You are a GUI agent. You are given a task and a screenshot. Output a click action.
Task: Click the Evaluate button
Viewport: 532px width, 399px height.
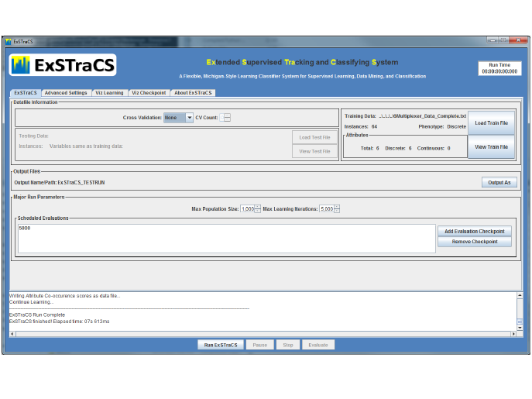[x=318, y=345]
